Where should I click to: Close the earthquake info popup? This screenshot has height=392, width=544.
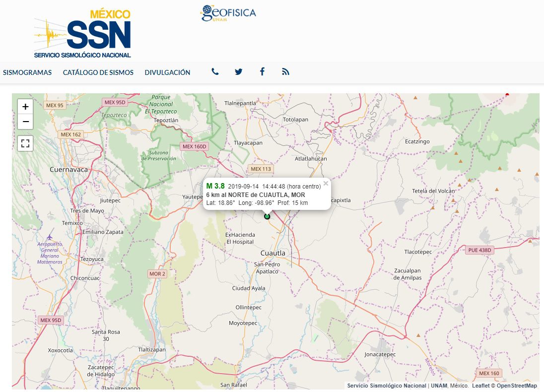click(326, 184)
